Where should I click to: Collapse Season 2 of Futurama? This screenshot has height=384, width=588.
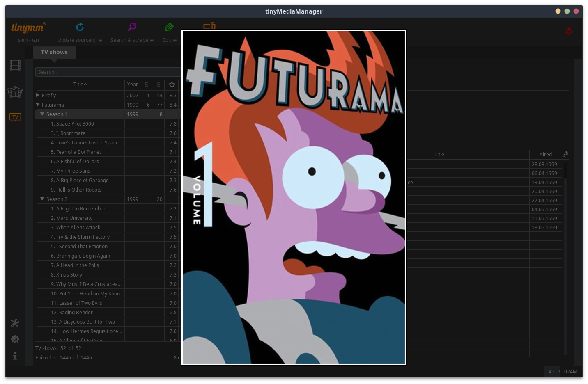tap(42, 199)
